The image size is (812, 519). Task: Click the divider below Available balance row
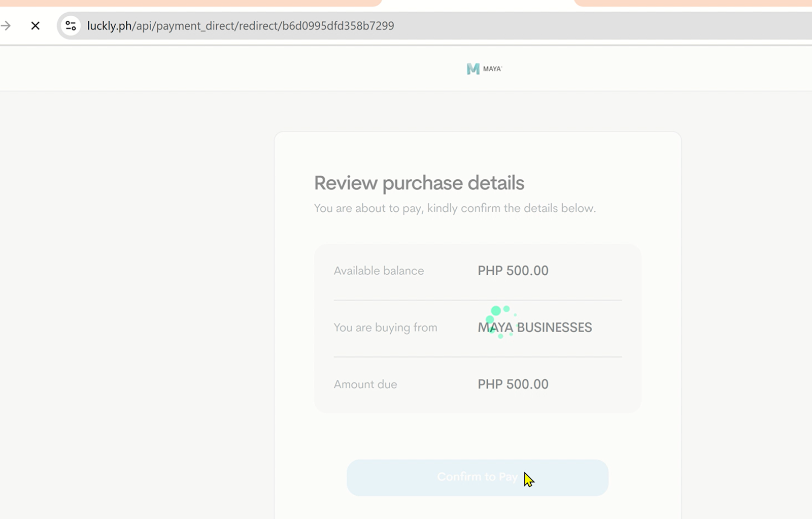point(477,300)
